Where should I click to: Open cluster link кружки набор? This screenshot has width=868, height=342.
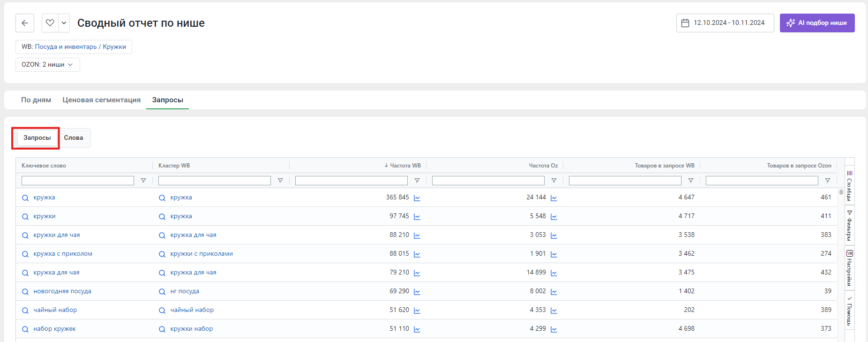point(192,329)
